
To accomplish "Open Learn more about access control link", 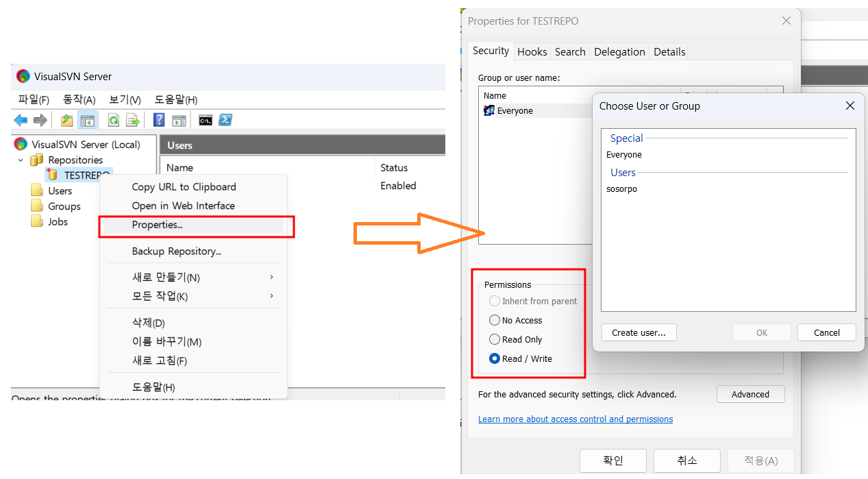I will coord(575,419).
